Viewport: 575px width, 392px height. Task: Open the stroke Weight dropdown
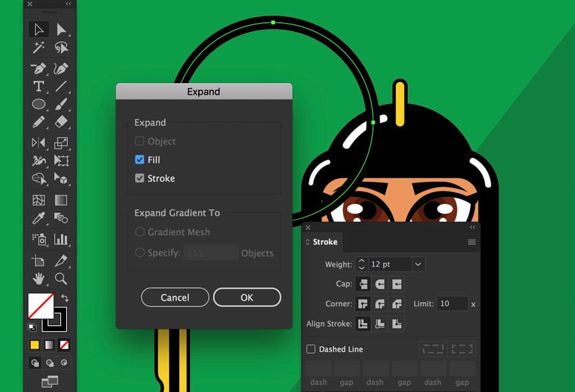417,264
